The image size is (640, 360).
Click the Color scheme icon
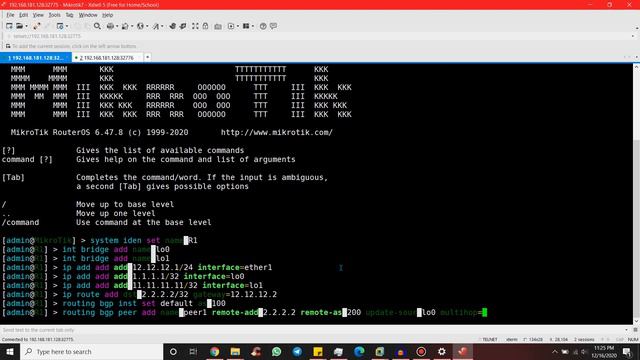click(x=125, y=26)
